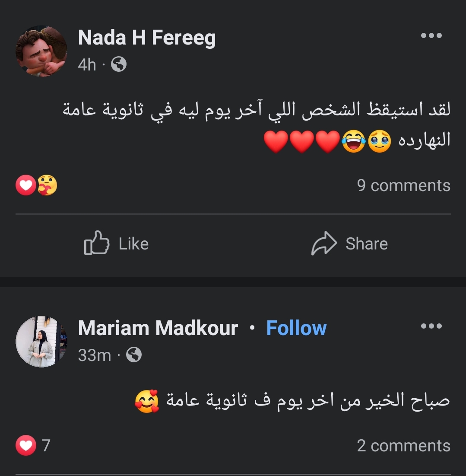The height and width of the screenshot is (476, 466).
Task: Open the 9 comments on Nada's post
Action: pos(403,185)
